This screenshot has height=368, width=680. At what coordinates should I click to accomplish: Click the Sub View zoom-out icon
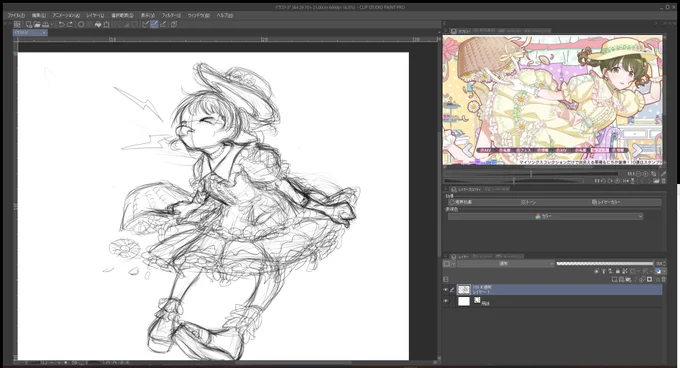click(639, 174)
